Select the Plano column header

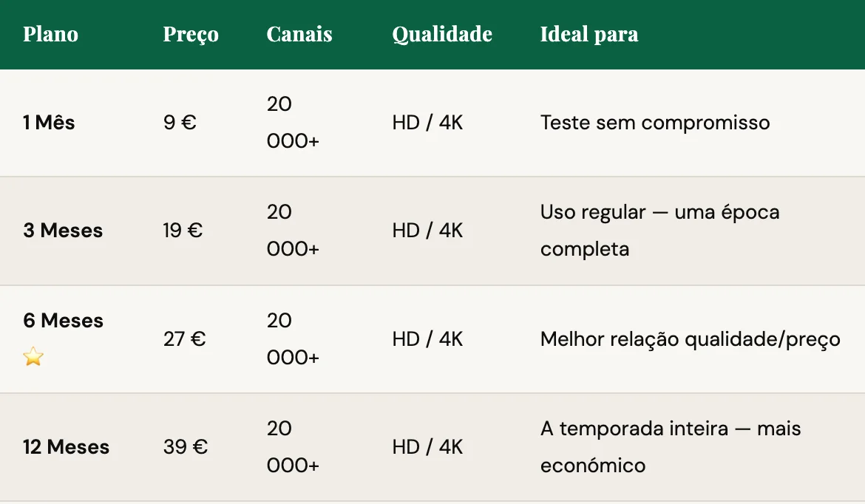pyautogui.click(x=50, y=35)
